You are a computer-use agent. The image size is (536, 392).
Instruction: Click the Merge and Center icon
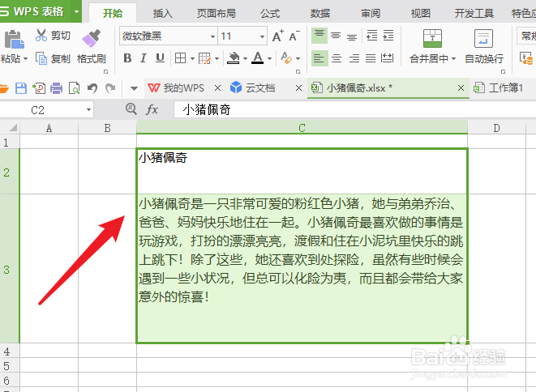click(432, 38)
